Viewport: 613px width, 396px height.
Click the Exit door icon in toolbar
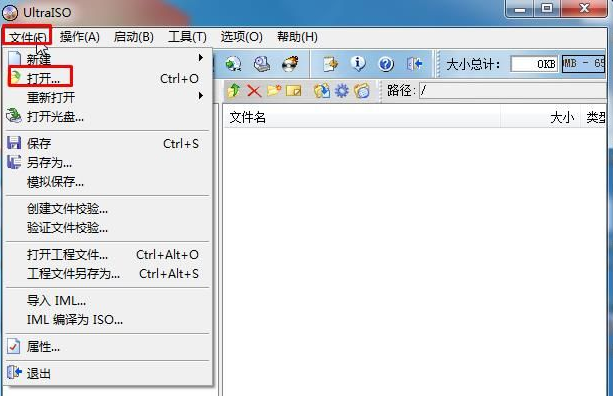click(x=414, y=63)
